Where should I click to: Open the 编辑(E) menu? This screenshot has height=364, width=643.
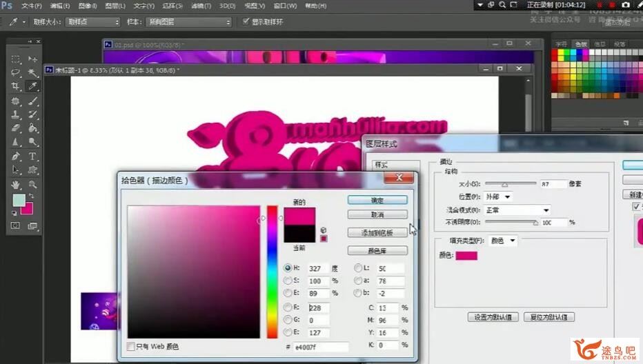click(x=59, y=6)
